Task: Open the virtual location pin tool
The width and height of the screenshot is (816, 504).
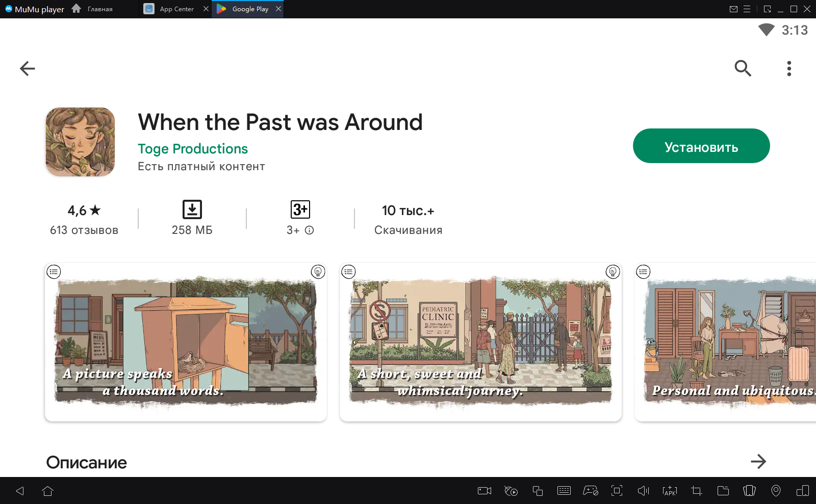Action: (x=776, y=491)
